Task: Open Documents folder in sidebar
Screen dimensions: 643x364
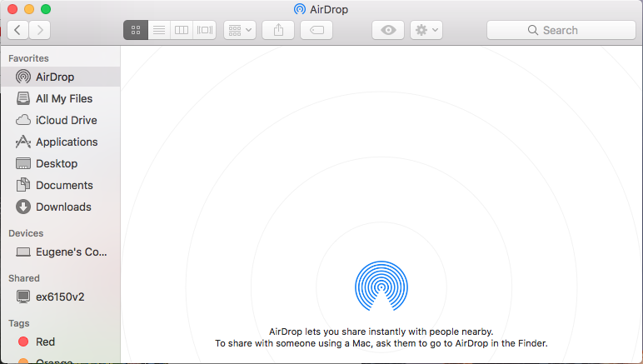Action: 60,185
